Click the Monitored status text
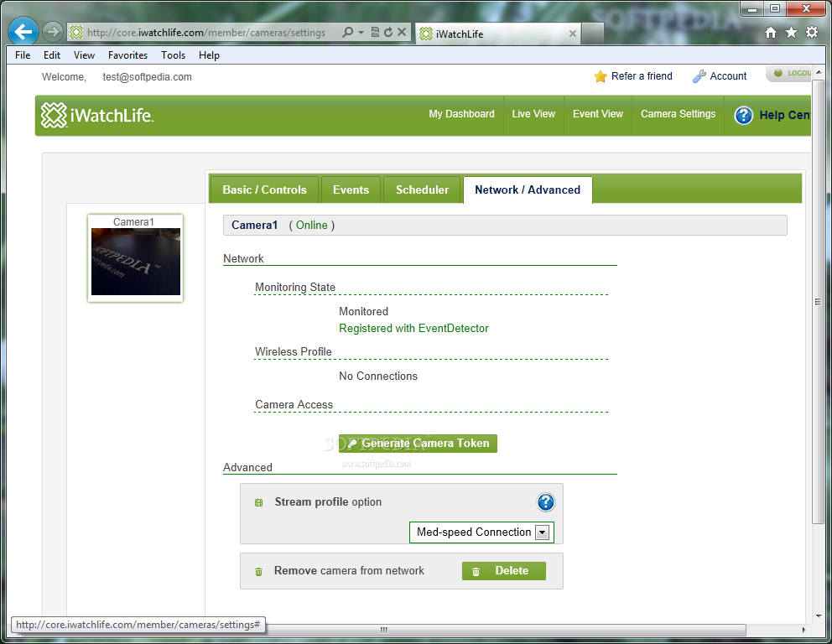This screenshot has height=644, width=832. point(363,311)
